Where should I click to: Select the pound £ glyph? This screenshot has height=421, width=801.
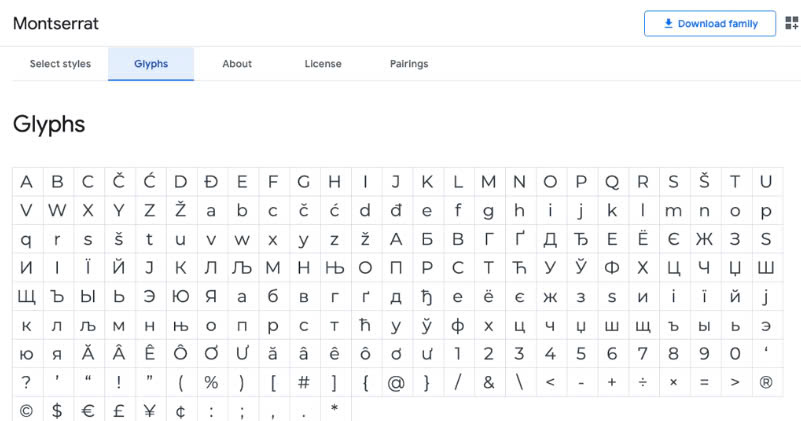click(x=119, y=410)
